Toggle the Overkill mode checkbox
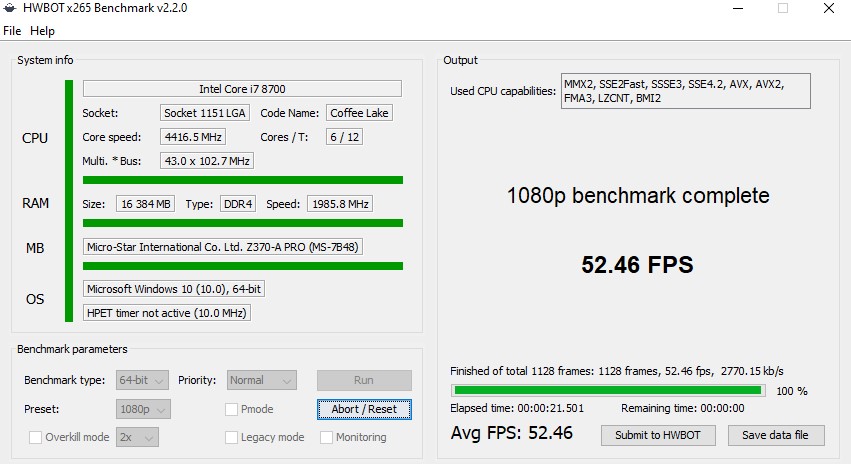851x464 pixels. 35,437
